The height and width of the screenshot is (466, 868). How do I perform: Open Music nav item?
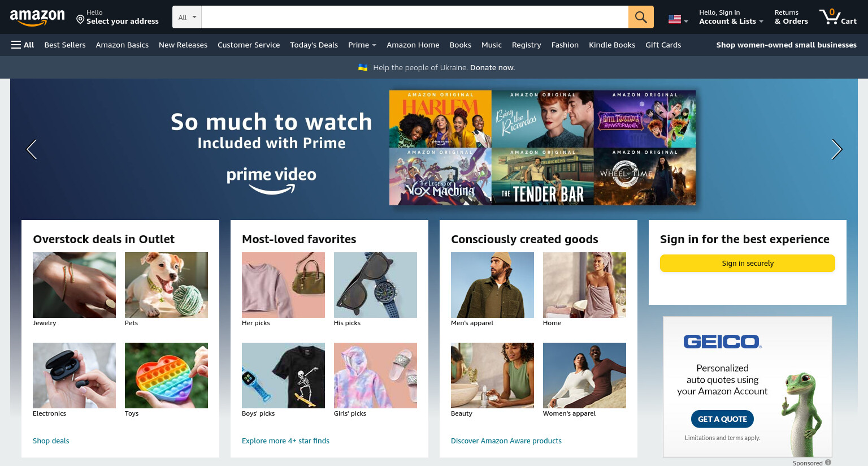click(x=491, y=45)
